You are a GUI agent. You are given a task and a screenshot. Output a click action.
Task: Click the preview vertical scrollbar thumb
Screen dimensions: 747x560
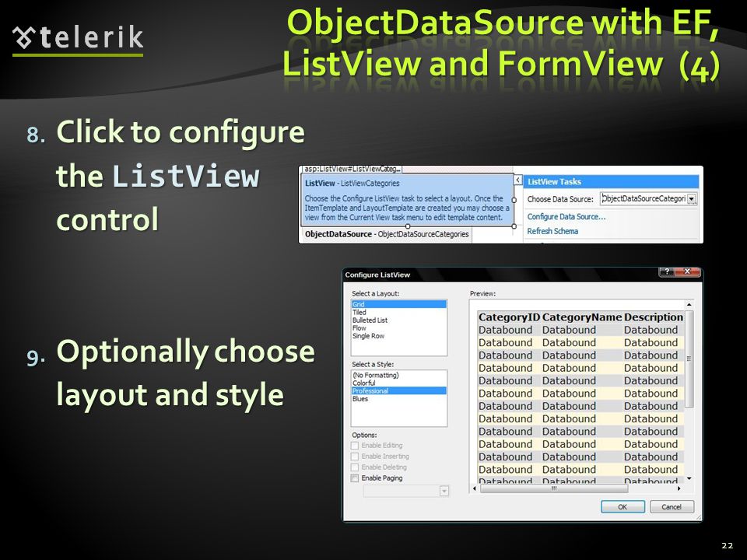click(x=689, y=359)
